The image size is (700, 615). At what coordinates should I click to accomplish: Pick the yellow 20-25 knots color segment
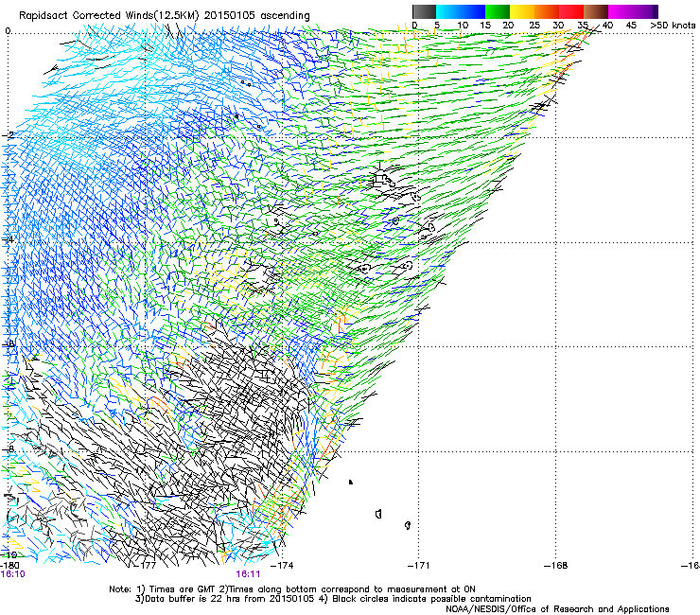click(x=522, y=11)
